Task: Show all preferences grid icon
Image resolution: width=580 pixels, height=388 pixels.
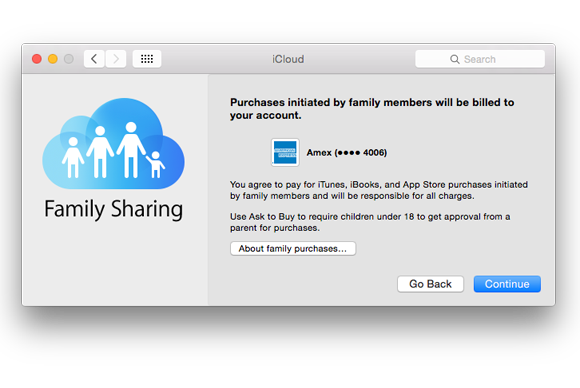Action: point(147,59)
